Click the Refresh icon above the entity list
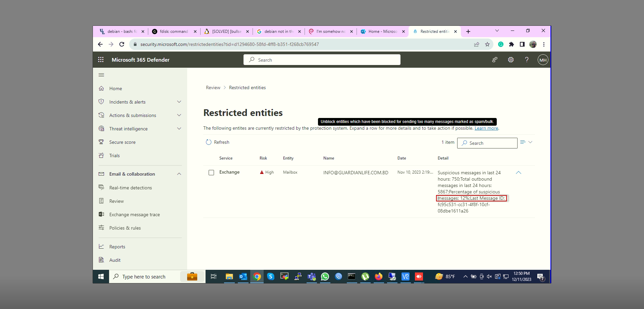The image size is (644, 309). pyautogui.click(x=209, y=142)
